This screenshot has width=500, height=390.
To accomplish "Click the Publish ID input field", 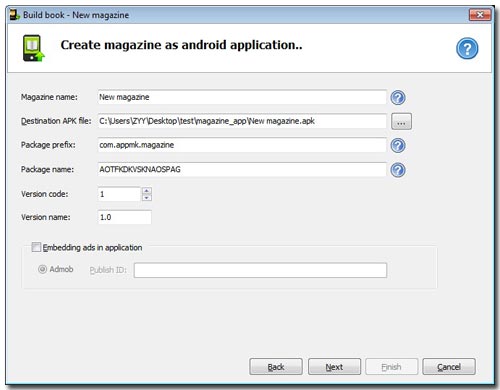I will click(x=260, y=270).
